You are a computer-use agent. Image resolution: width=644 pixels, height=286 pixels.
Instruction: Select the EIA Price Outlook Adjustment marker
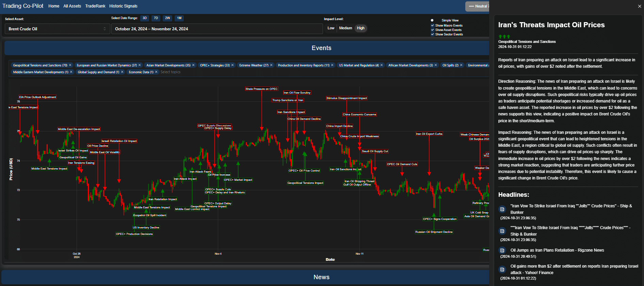(x=37, y=97)
